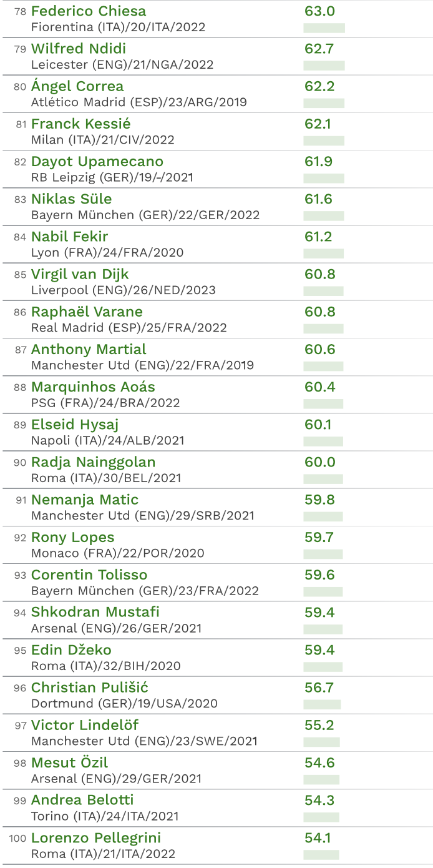This screenshot has width=433, height=868.
Task: Click Mesut Özil's name
Action: tap(69, 762)
